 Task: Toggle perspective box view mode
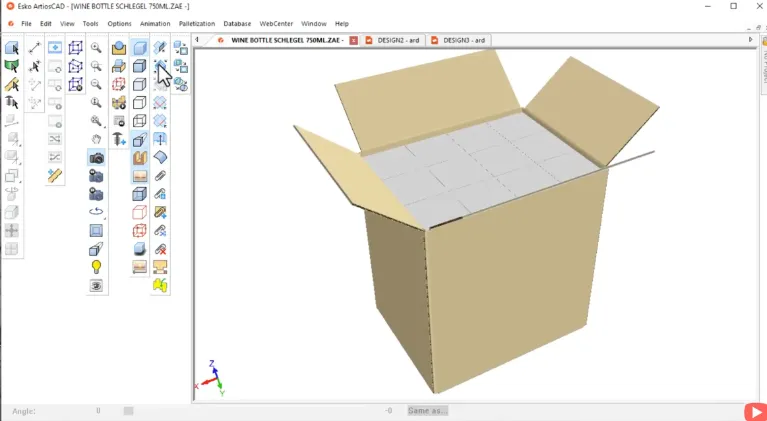(140, 139)
